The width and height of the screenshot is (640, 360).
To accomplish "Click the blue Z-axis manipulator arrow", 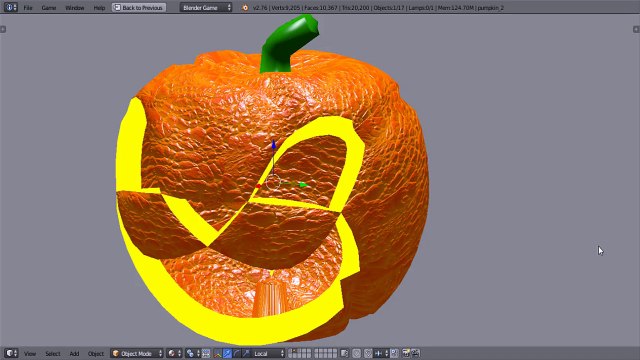I will click(x=273, y=144).
